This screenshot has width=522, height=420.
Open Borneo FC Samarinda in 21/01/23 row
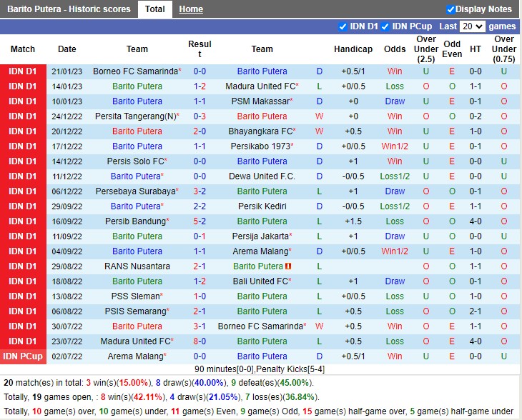pyautogui.click(x=135, y=71)
